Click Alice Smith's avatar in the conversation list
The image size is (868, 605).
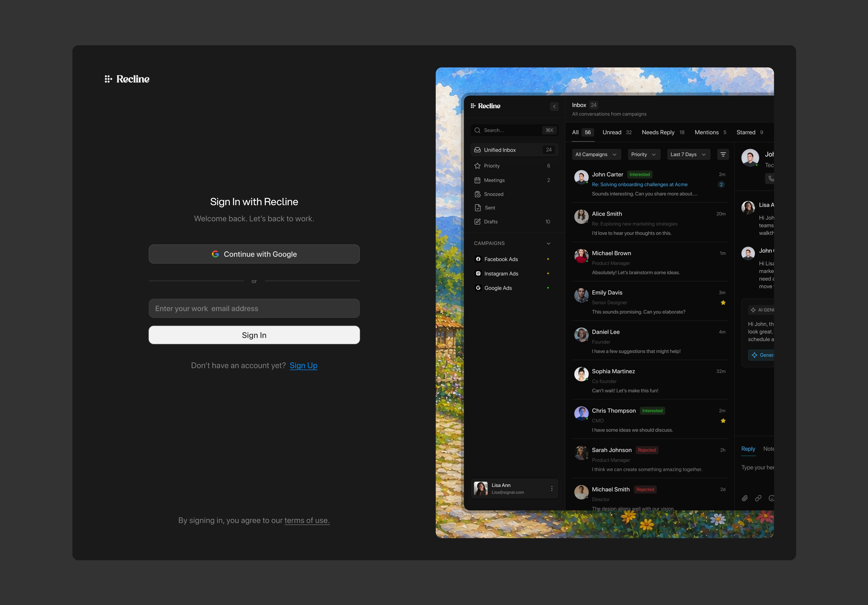[581, 216]
